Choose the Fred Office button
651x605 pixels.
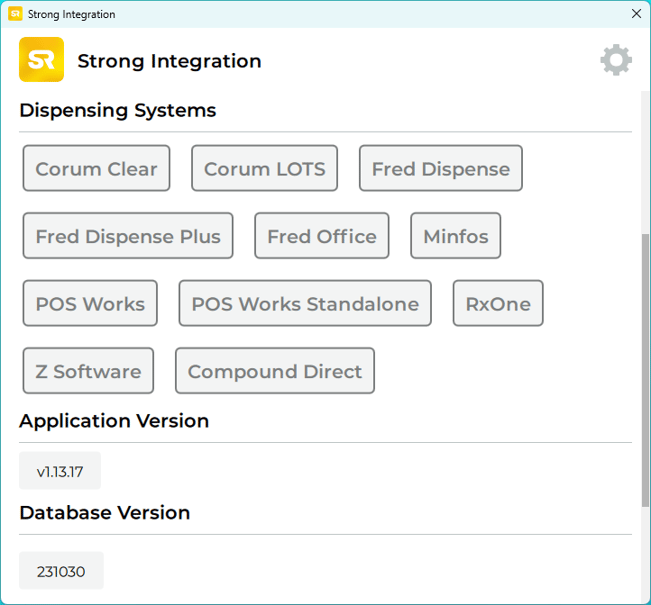coord(322,236)
